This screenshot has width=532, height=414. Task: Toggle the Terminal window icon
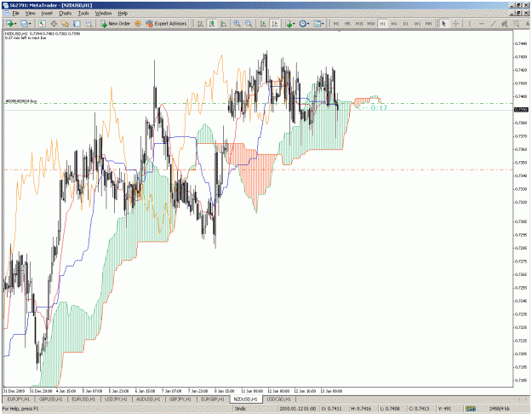tap(77, 24)
